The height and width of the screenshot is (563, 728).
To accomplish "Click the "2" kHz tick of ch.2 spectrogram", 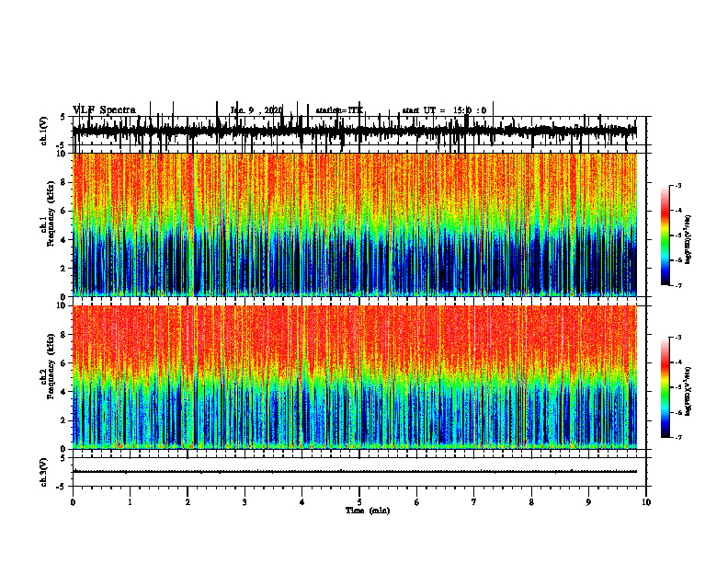I will pyautogui.click(x=64, y=420).
